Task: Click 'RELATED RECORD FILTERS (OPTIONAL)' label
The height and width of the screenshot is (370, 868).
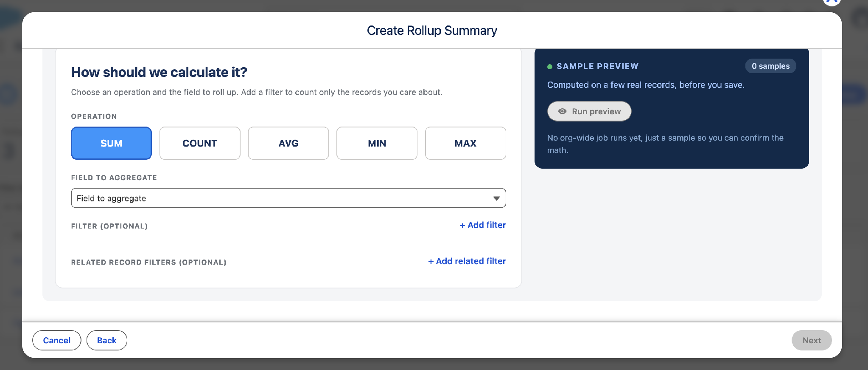Action: click(x=148, y=262)
